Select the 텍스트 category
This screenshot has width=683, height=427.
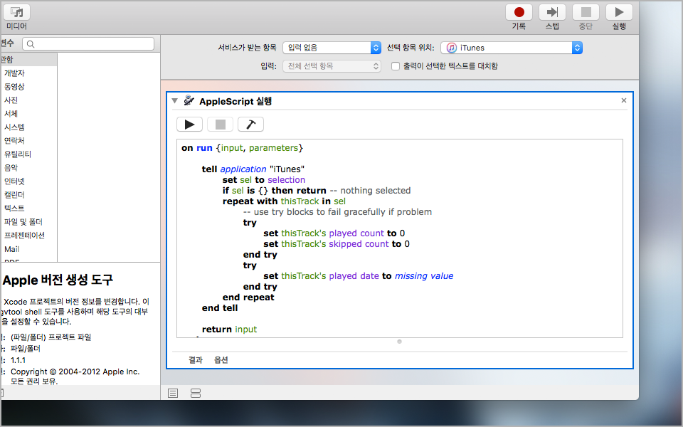(x=14, y=208)
